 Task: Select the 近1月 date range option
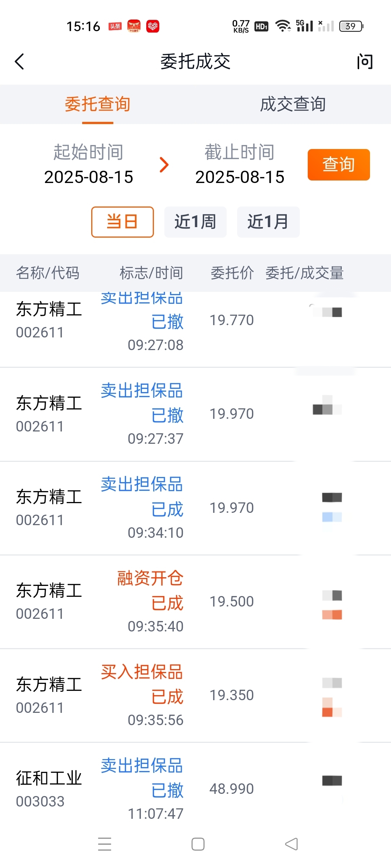click(268, 222)
